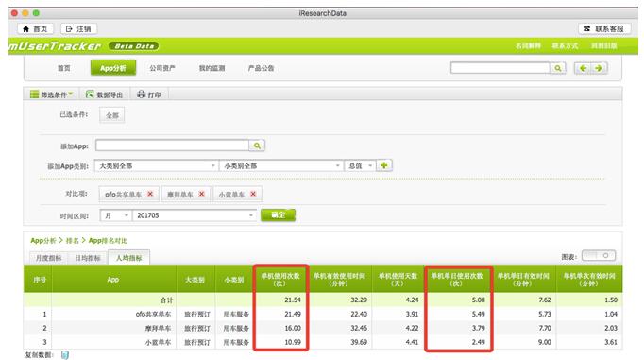Click the 数据导出 export button
Screen dimensions: 644x360
[x=104, y=94]
